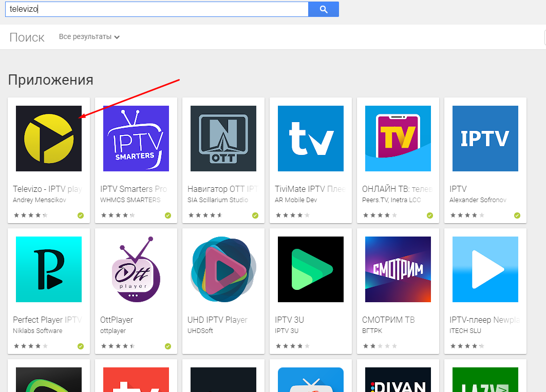Open developer SIA Scillarium Studio page
The image size is (546, 392).
tap(218, 200)
